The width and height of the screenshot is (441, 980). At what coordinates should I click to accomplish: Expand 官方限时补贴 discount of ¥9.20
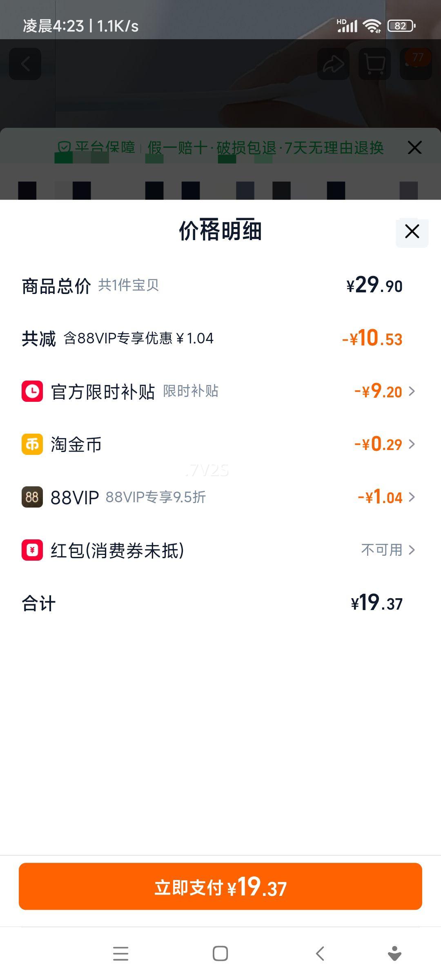click(412, 391)
